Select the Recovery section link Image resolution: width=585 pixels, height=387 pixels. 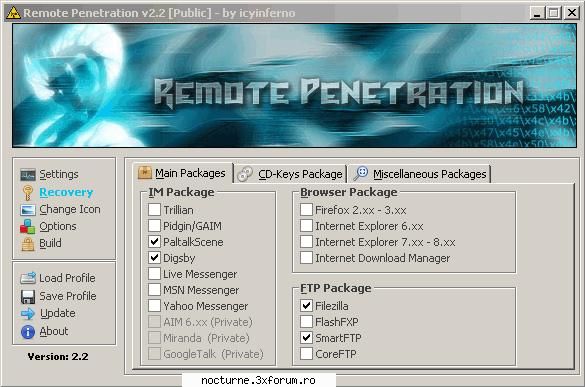(66, 192)
